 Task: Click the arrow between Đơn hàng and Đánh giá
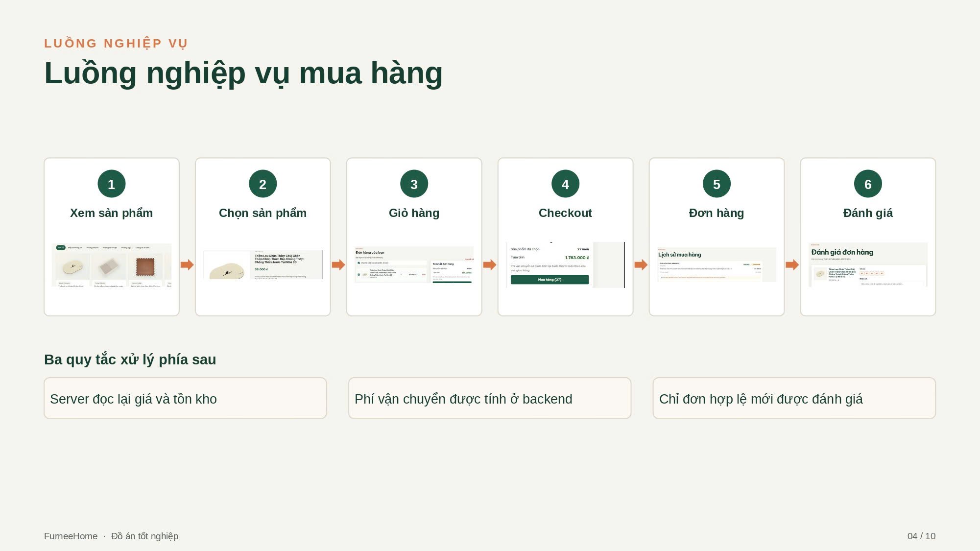click(792, 265)
